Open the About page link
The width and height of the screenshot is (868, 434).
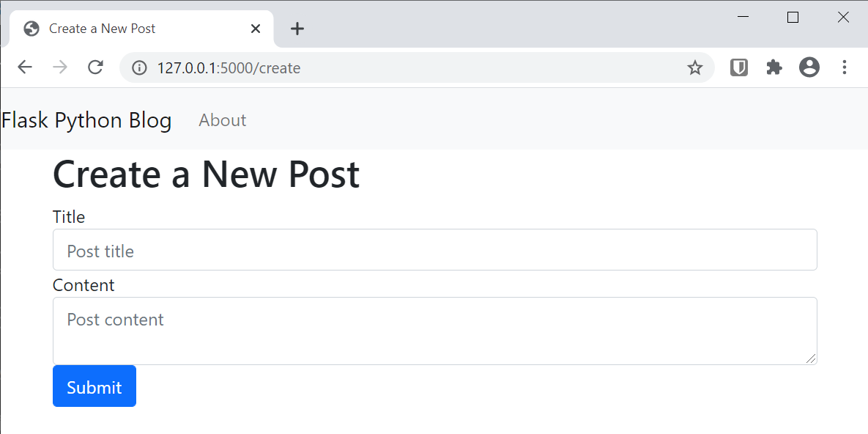click(223, 120)
